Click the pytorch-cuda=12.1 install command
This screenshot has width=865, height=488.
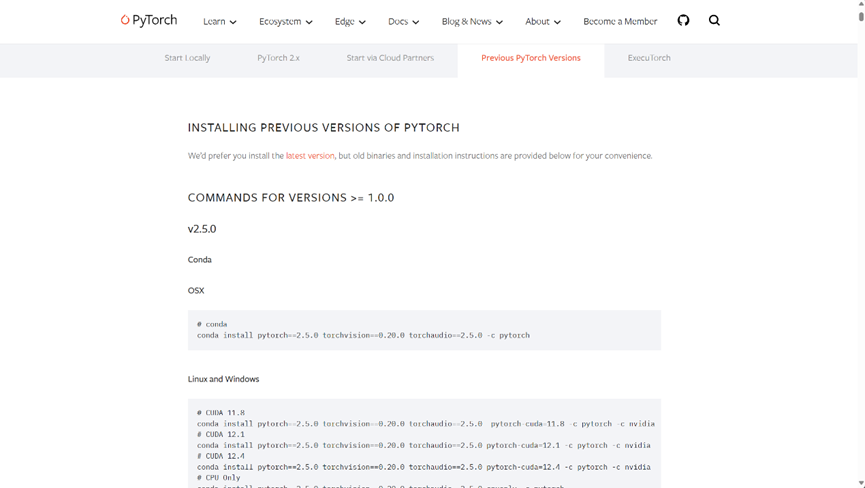point(424,445)
